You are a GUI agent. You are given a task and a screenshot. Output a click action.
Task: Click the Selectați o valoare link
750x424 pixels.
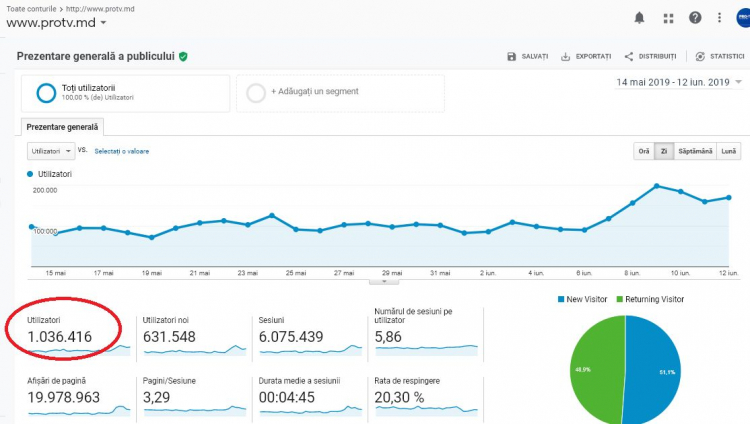(121, 151)
